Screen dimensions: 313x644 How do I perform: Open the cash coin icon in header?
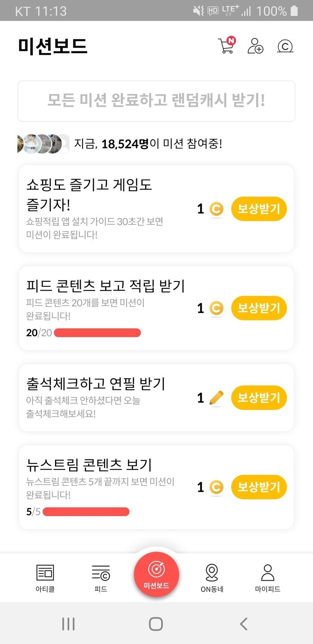285,46
